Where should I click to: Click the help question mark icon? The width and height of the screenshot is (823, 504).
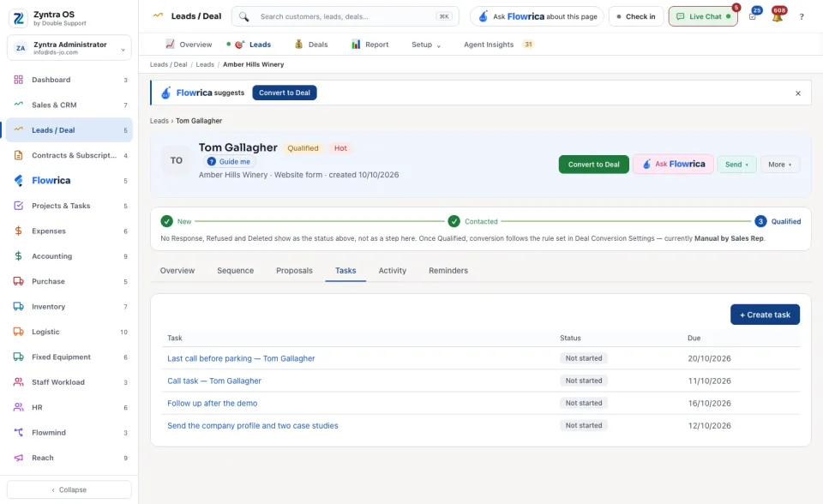802,17
